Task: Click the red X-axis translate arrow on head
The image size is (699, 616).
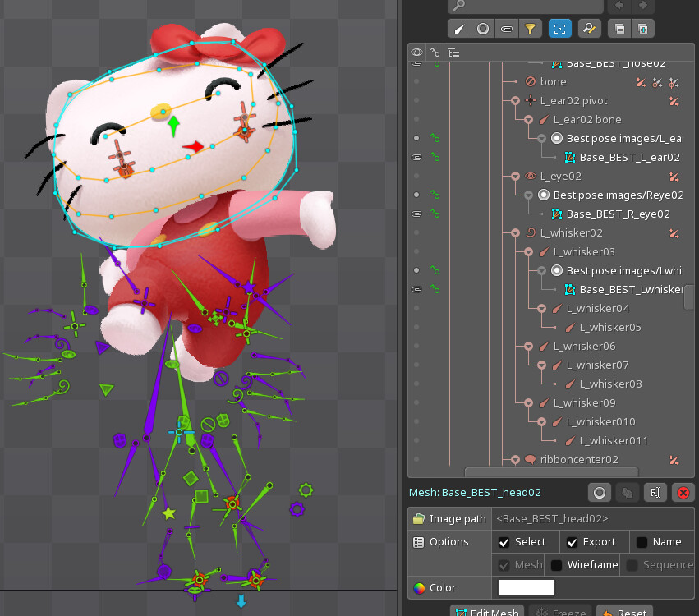Action: coord(194,147)
